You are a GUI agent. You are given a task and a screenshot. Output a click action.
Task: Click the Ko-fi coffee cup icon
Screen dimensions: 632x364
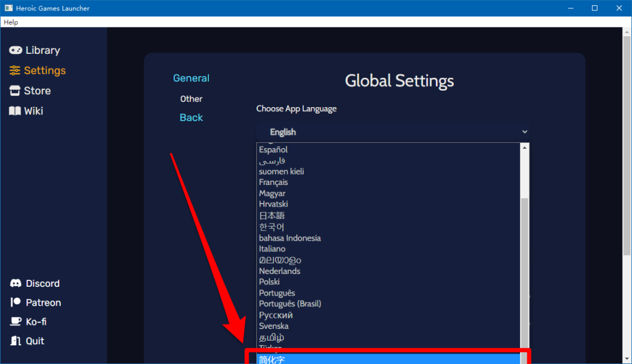point(16,322)
